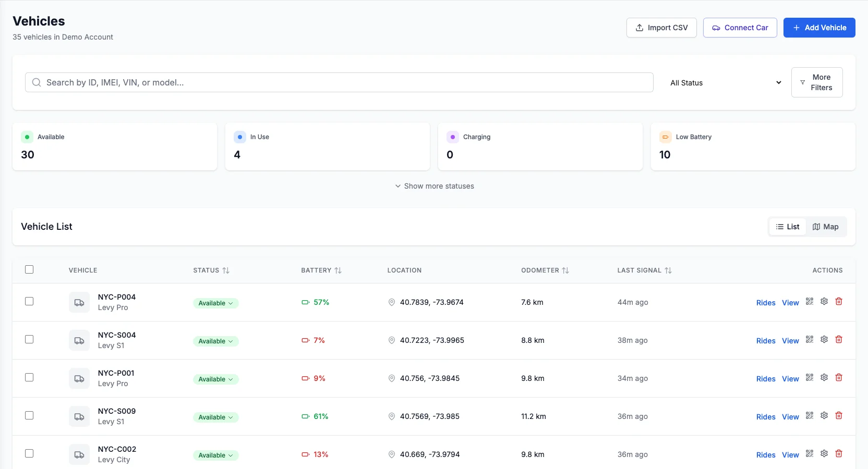
Task: Toggle the select-all vehicles checkbox
Action: click(x=29, y=269)
